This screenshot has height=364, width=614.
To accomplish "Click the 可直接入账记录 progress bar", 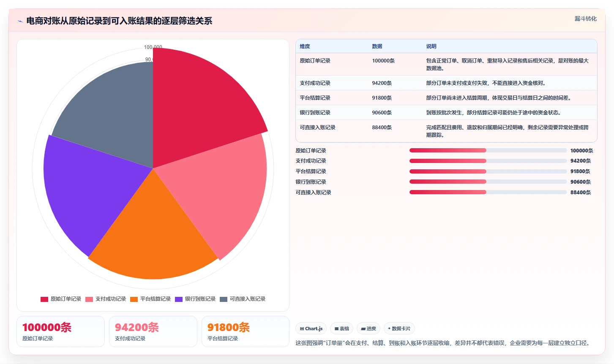I will 488,192.
